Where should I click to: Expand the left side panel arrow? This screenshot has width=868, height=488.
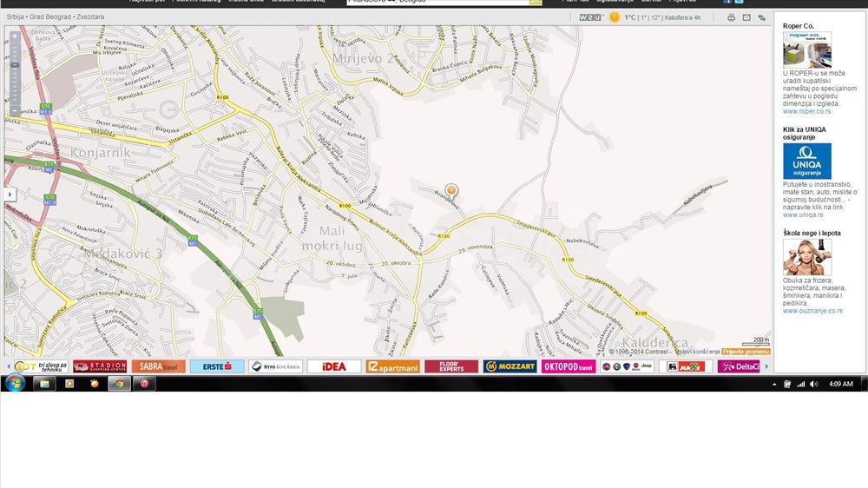click(10, 194)
